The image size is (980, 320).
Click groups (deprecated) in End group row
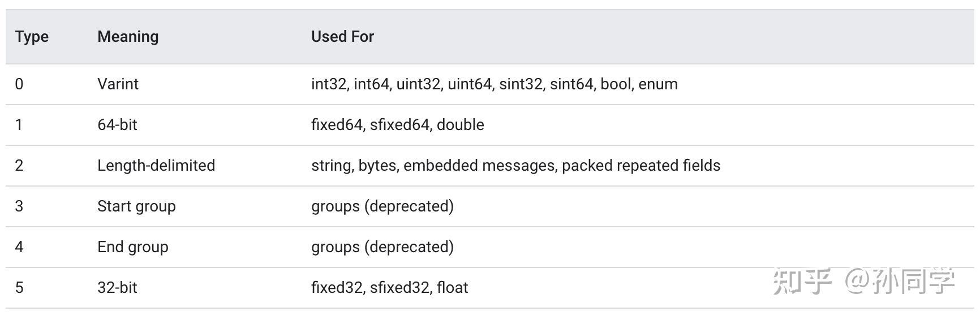pyautogui.click(x=382, y=247)
